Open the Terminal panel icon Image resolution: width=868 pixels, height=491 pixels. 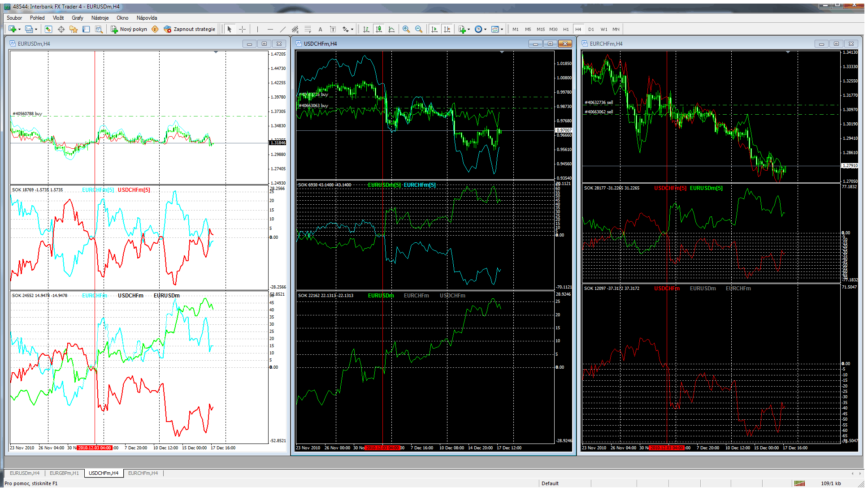coord(86,29)
